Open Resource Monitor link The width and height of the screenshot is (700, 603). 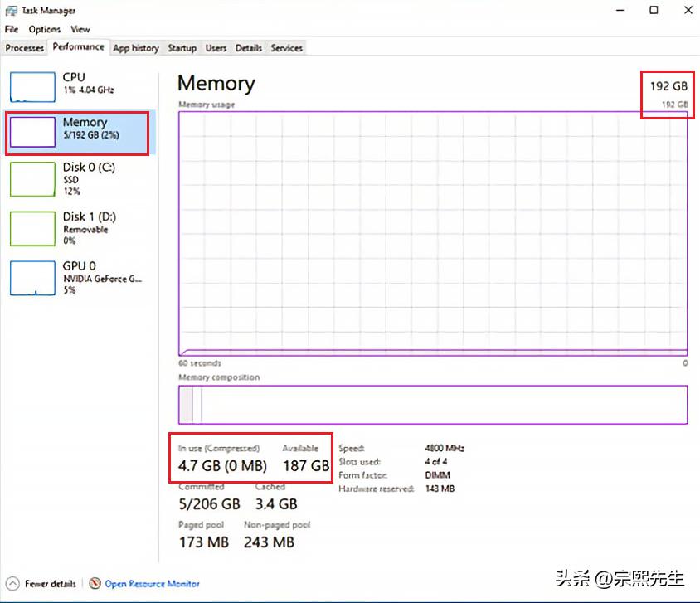[152, 584]
